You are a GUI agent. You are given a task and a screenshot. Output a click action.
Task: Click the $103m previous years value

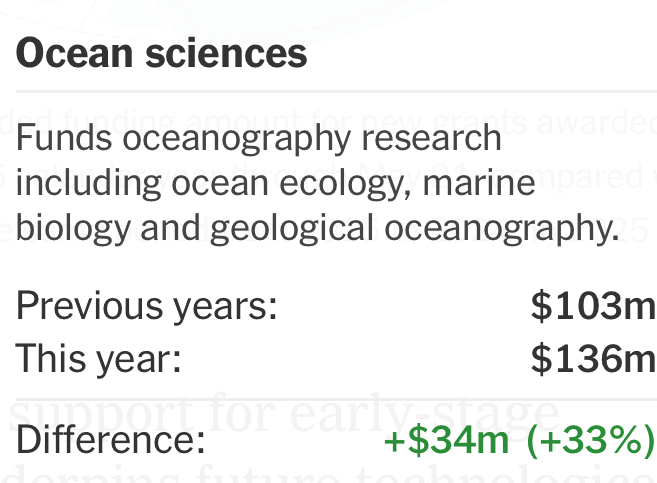tap(593, 306)
